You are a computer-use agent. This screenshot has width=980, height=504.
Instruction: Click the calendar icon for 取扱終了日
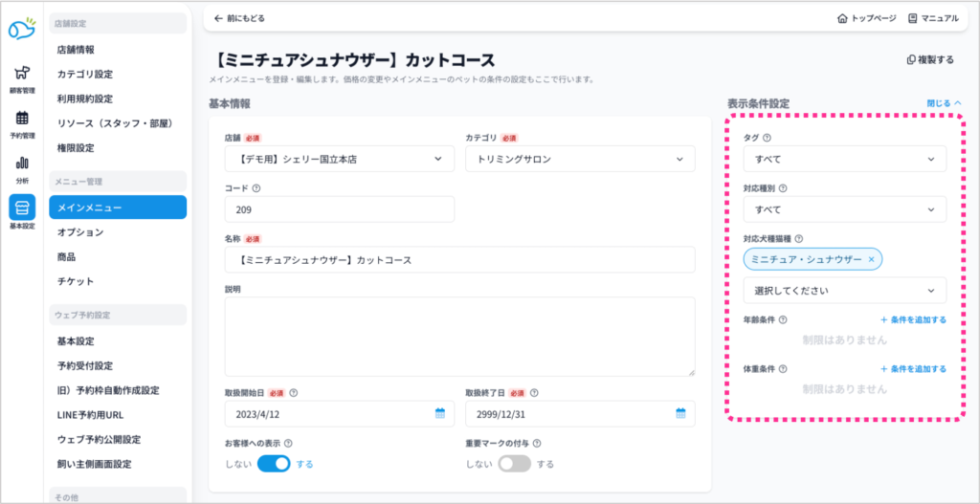click(x=680, y=413)
